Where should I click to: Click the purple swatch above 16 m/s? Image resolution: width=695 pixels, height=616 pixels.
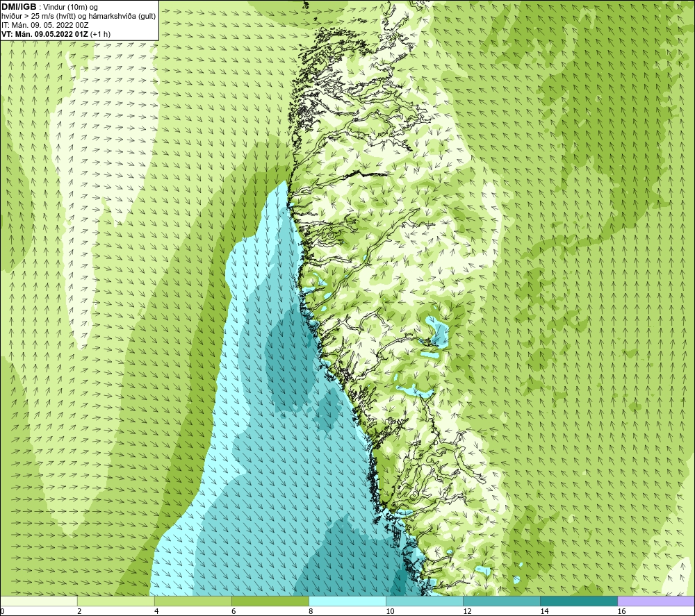656,601
